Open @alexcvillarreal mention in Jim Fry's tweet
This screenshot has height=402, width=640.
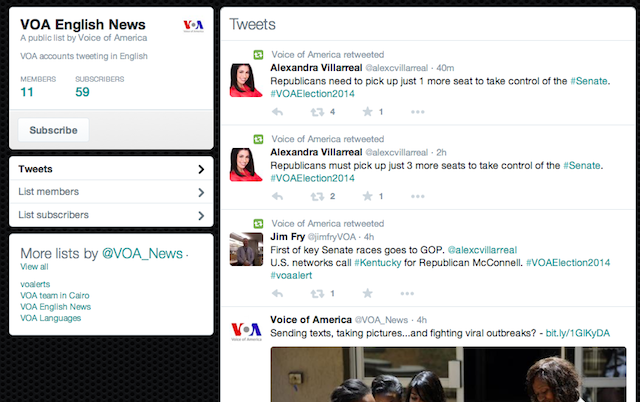[482, 250]
